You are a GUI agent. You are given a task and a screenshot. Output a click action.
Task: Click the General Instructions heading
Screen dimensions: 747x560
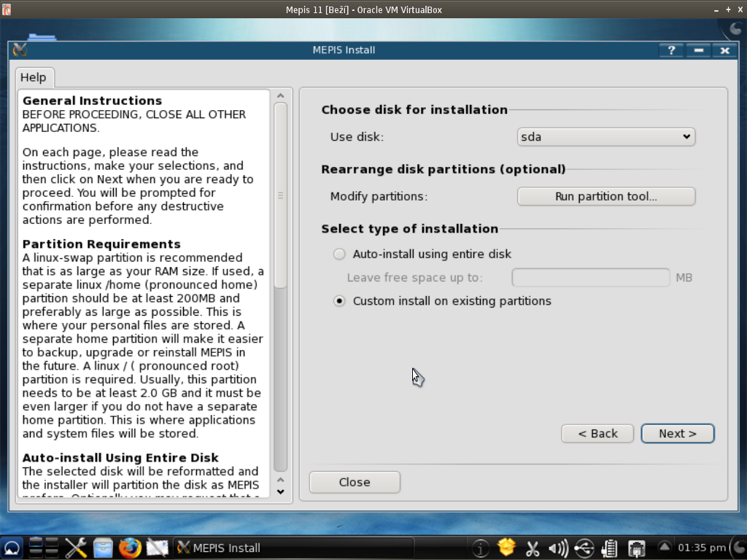[93, 101]
